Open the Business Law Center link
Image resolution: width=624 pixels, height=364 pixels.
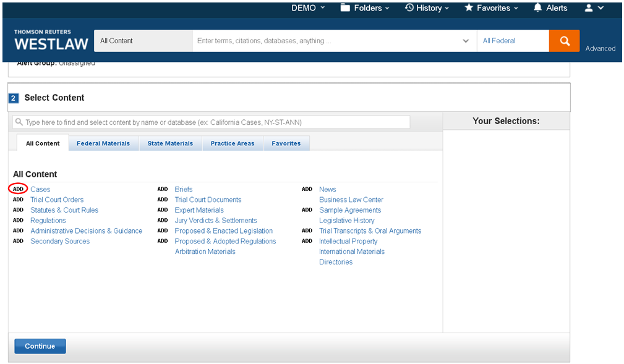click(351, 200)
